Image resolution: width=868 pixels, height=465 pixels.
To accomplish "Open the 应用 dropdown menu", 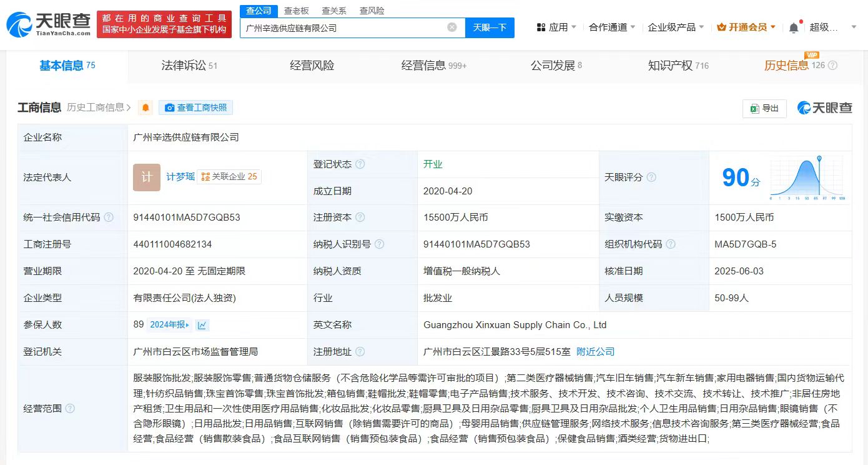I will 557,27.
